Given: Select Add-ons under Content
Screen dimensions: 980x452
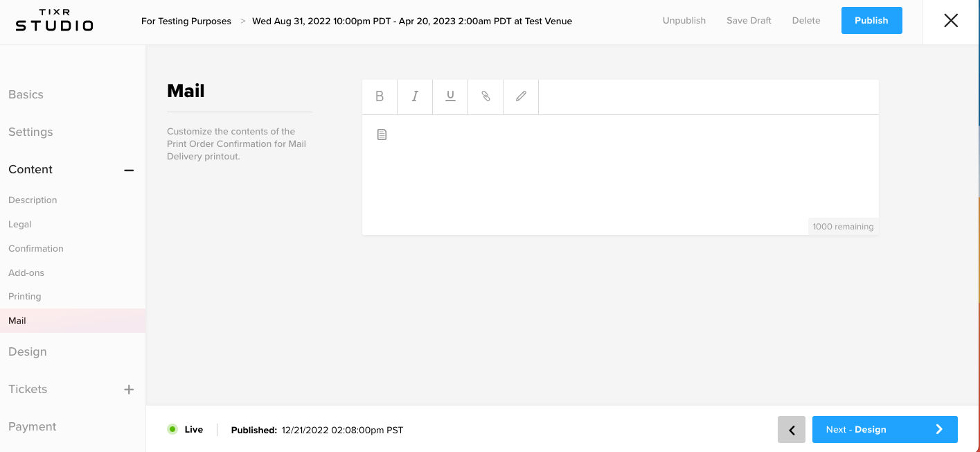Looking at the screenshot, I should [x=26, y=272].
